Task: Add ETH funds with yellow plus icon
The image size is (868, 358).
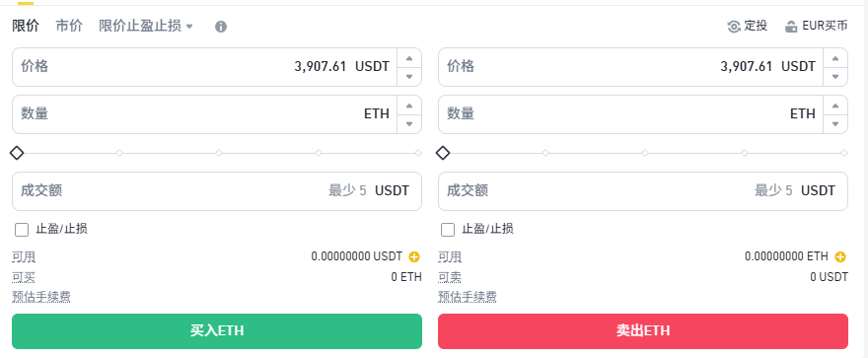Action: pyautogui.click(x=840, y=256)
